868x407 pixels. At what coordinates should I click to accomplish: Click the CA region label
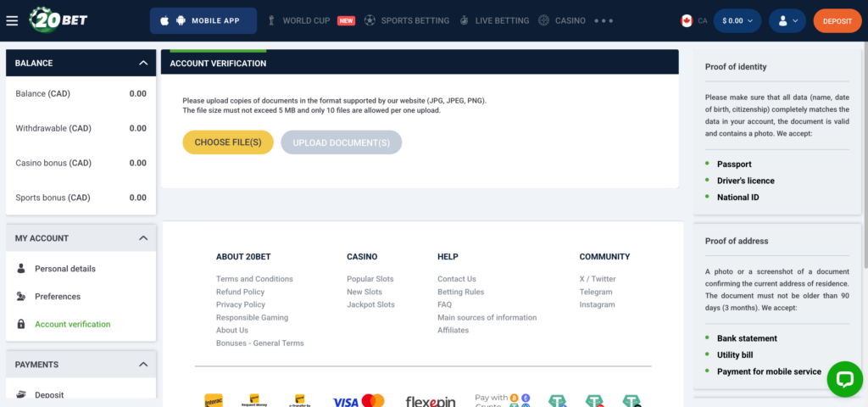pyautogui.click(x=703, y=20)
